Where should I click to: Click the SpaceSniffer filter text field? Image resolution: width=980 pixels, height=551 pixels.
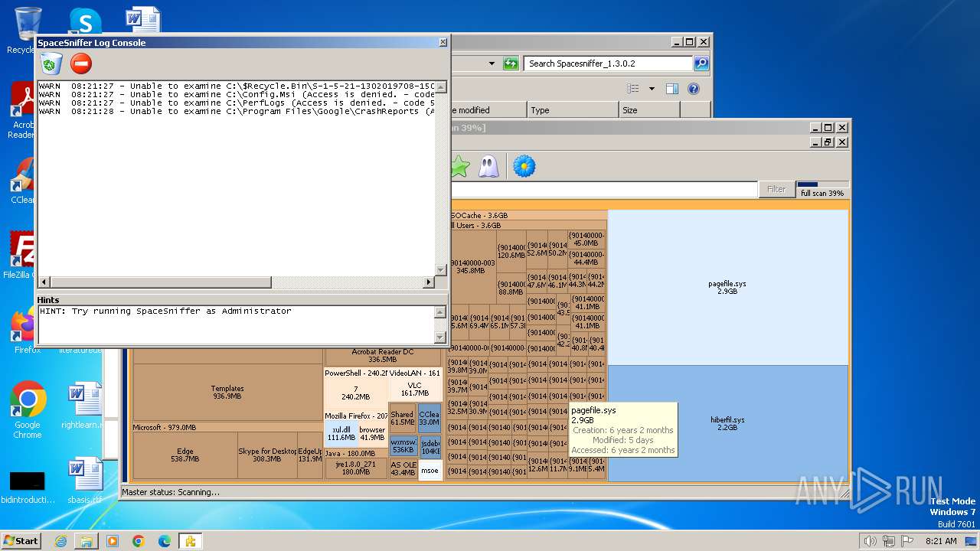[603, 190]
